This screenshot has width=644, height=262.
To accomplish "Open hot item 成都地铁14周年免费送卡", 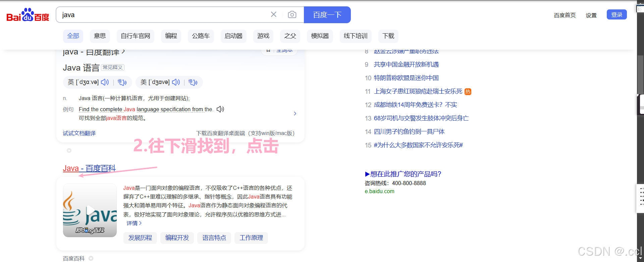I will [415, 105].
